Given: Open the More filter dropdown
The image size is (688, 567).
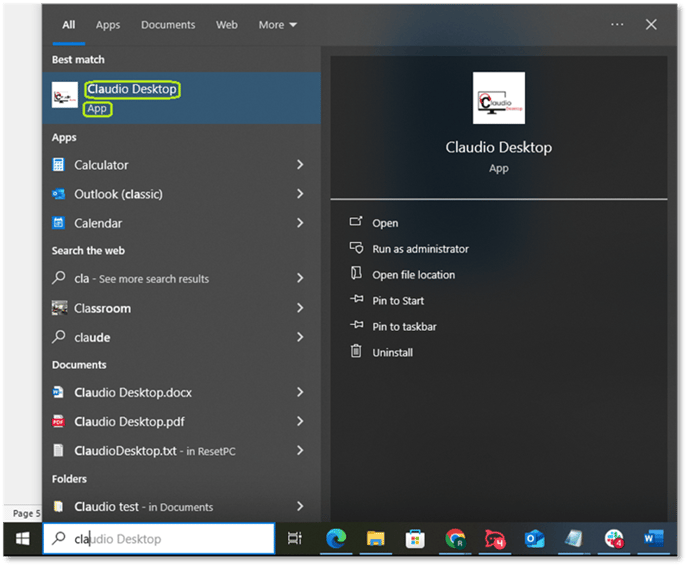Looking at the screenshot, I should click(x=277, y=25).
